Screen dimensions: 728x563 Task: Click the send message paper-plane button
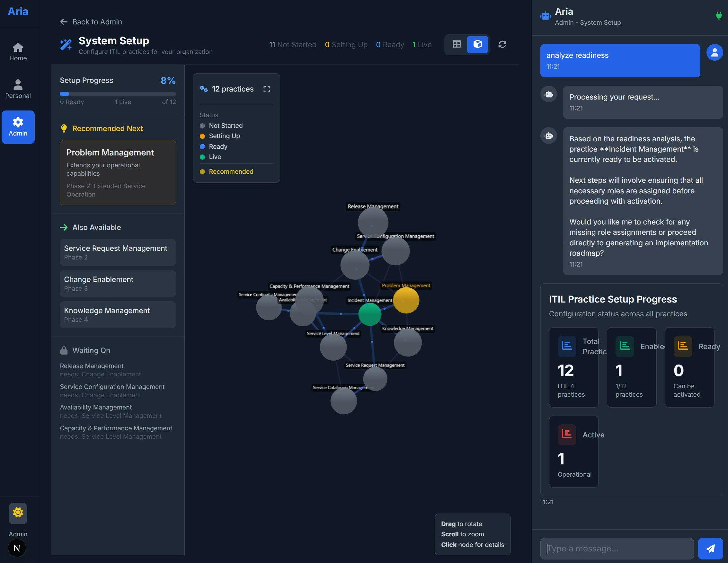tap(710, 548)
